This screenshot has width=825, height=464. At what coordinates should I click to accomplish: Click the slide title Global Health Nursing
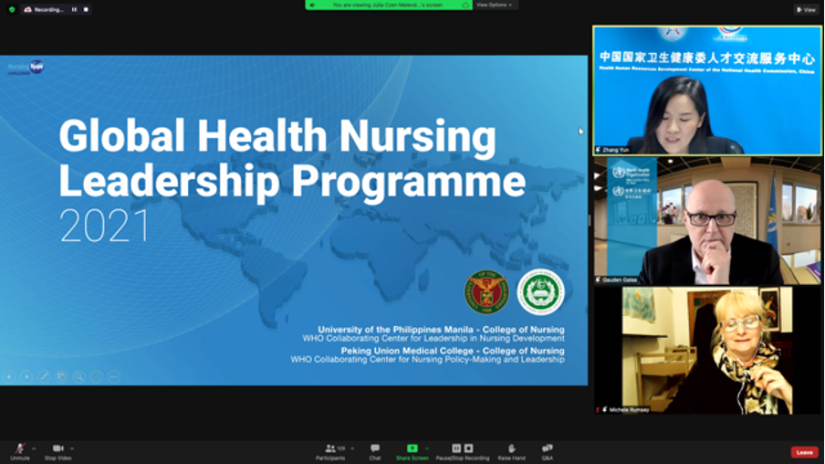277,136
